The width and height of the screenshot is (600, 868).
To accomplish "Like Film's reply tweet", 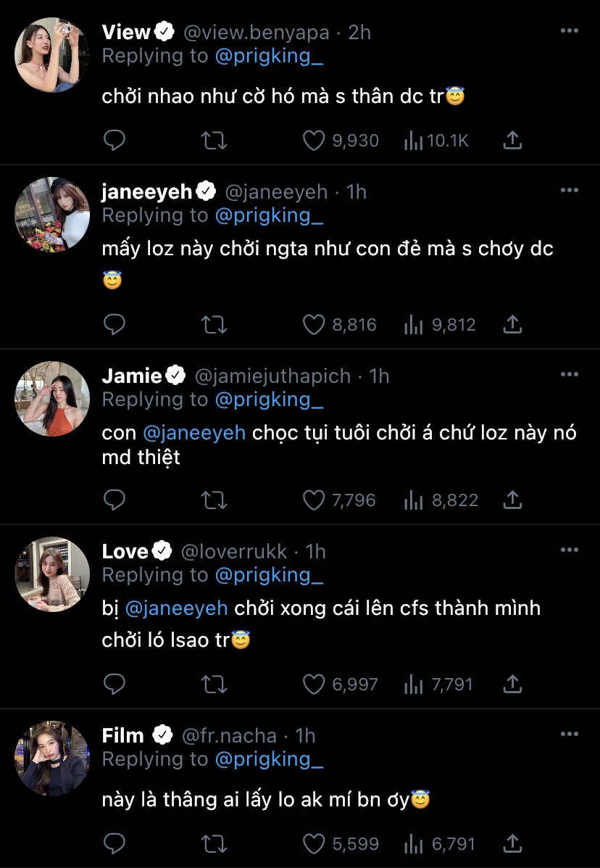I will point(313,843).
